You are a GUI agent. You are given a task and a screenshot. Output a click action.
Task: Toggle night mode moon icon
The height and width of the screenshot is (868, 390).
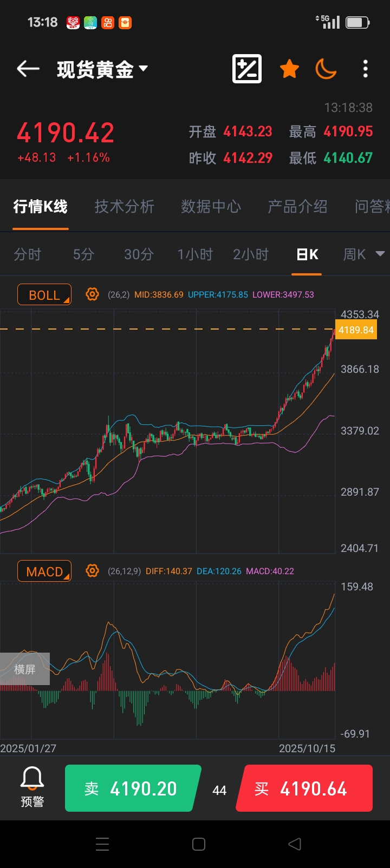(x=326, y=69)
